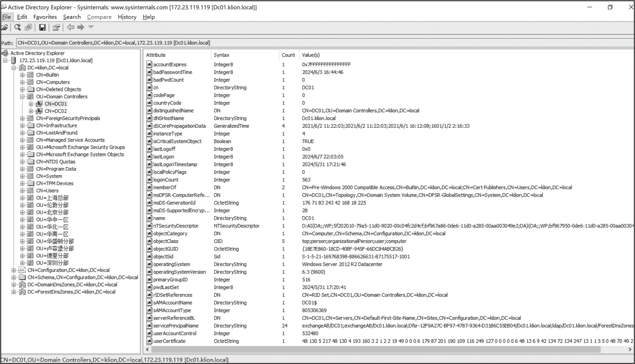Click the horizontal scrollbar right arrow
This screenshot has height=364, width=635.
(x=630, y=349)
